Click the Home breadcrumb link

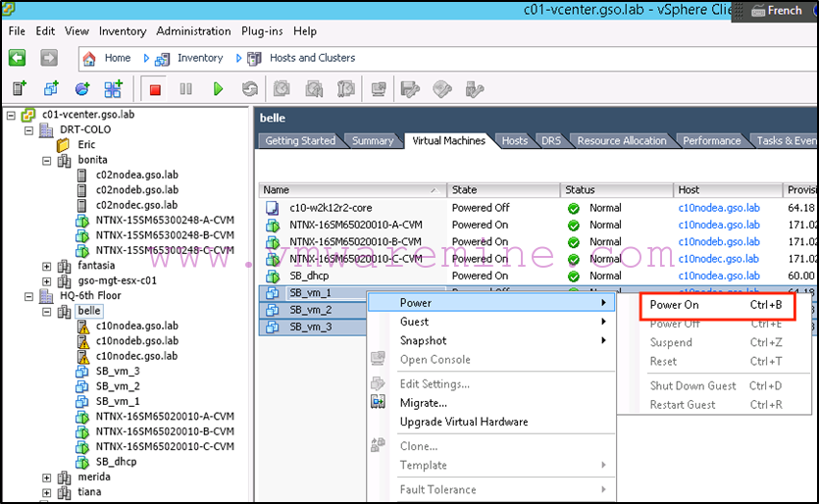click(118, 58)
